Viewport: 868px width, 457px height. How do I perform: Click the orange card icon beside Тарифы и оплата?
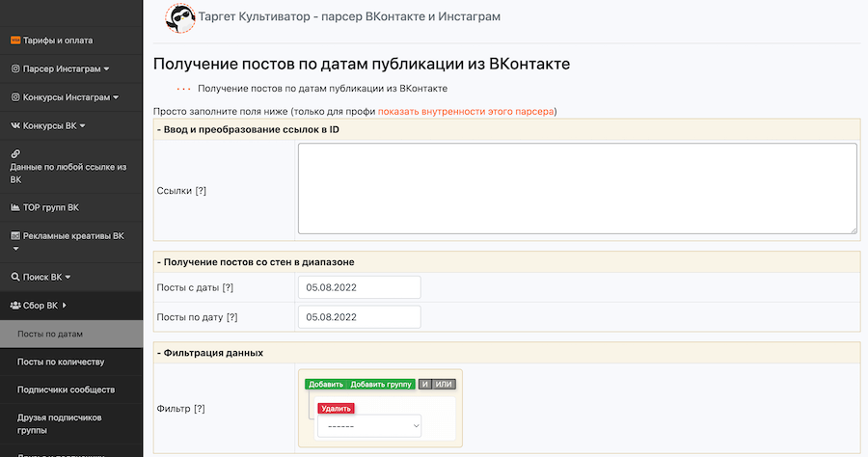tap(15, 41)
